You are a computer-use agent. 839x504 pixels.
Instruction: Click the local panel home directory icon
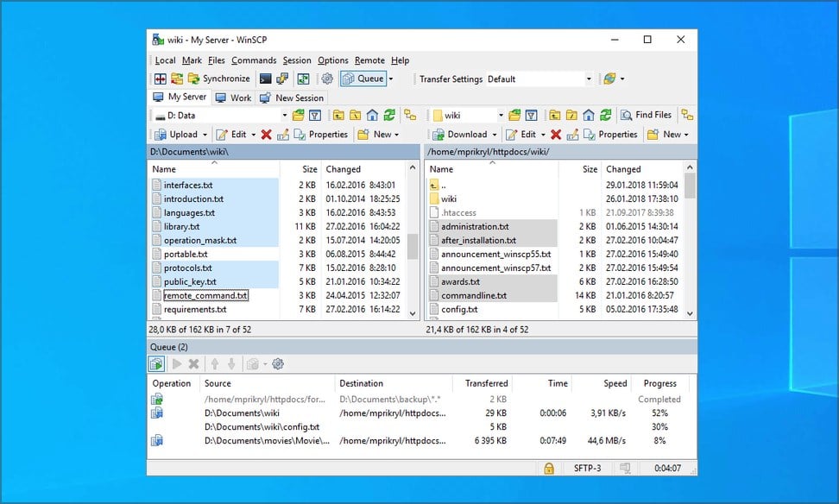coord(372,115)
